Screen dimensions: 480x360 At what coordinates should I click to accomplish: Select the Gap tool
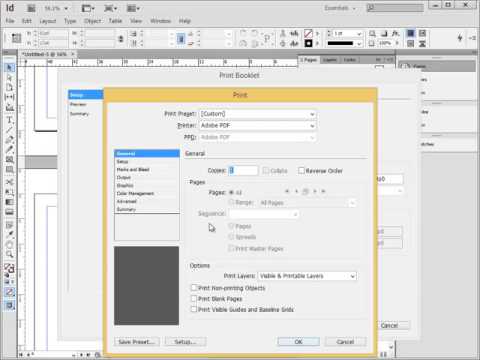[x=9, y=97]
